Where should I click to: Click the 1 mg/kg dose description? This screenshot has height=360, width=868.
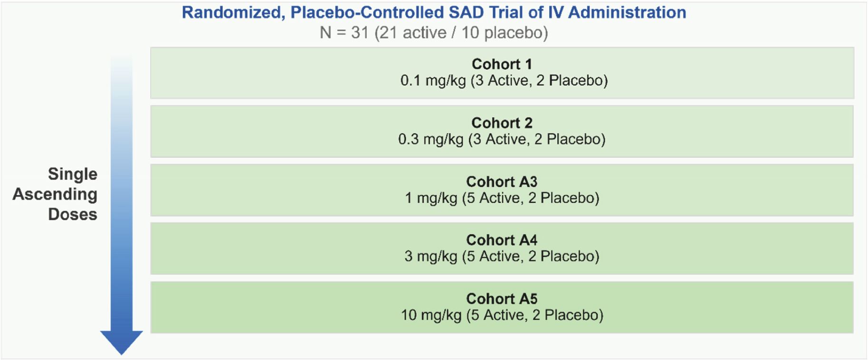pyautogui.click(x=502, y=198)
